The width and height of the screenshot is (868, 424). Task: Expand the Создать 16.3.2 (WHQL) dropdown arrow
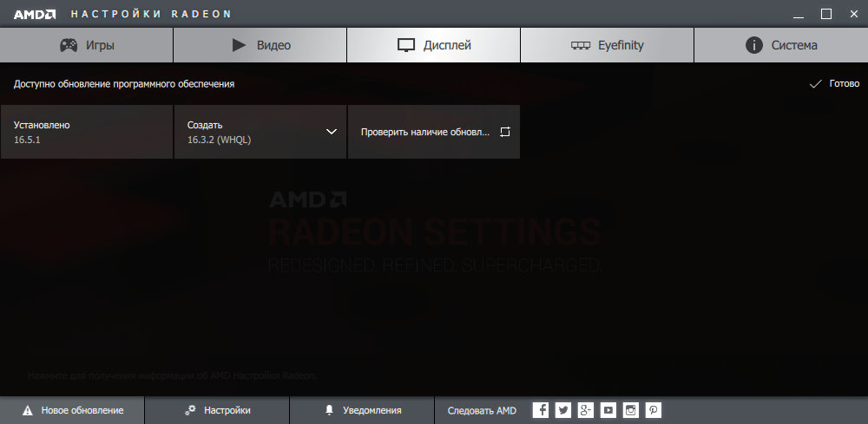pos(331,132)
